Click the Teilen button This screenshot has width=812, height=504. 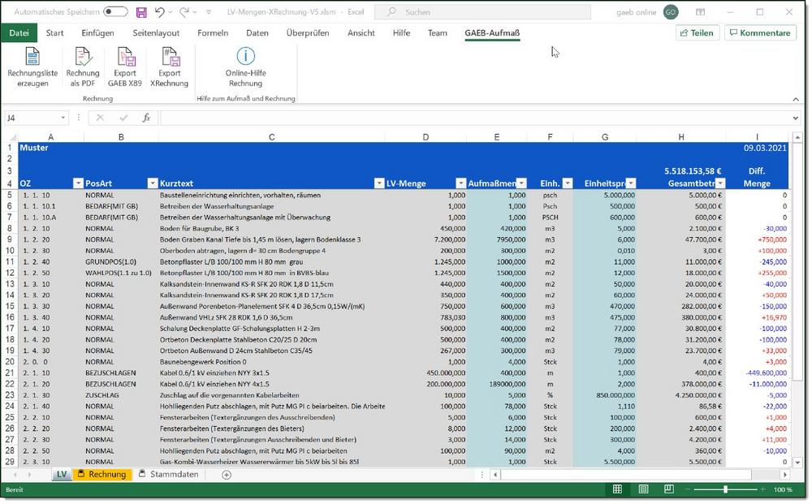pyautogui.click(x=697, y=32)
